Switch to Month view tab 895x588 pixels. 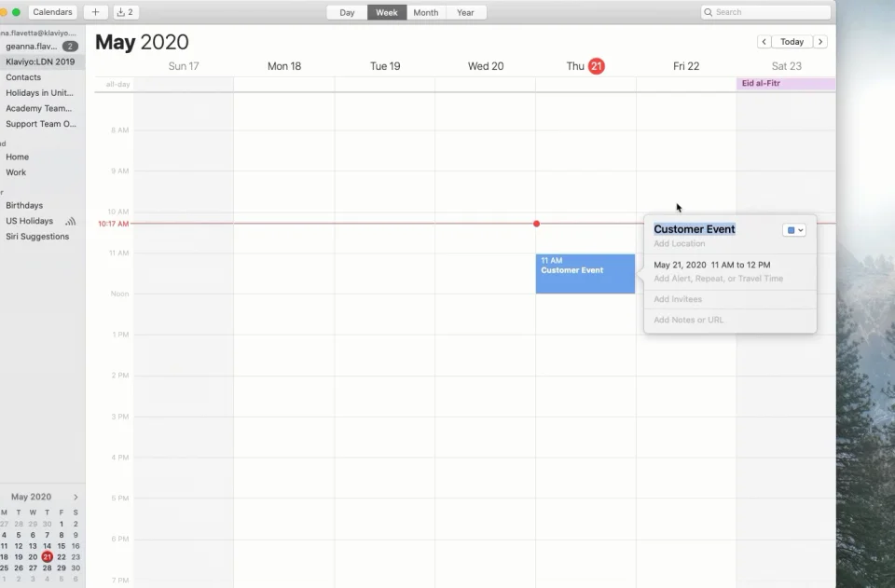click(x=425, y=12)
